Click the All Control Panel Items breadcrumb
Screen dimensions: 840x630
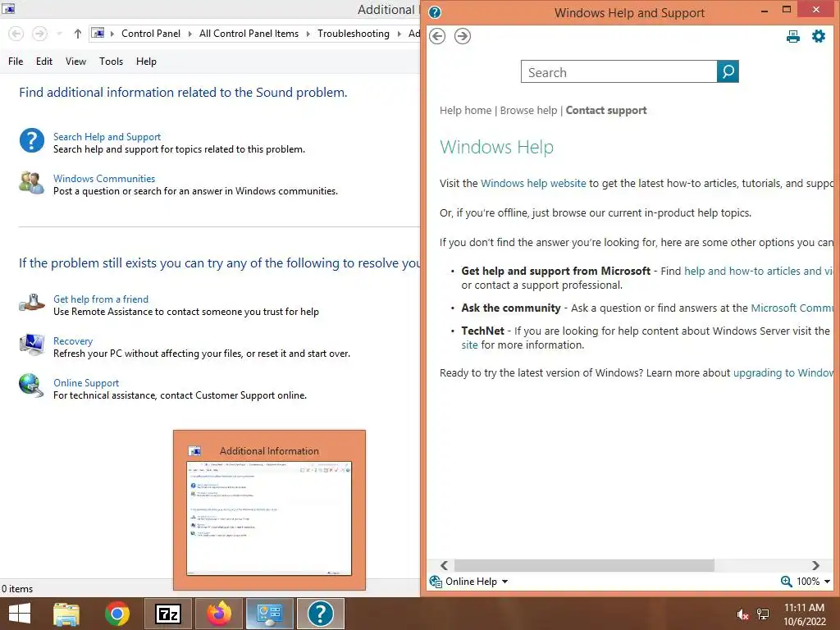[x=249, y=34]
